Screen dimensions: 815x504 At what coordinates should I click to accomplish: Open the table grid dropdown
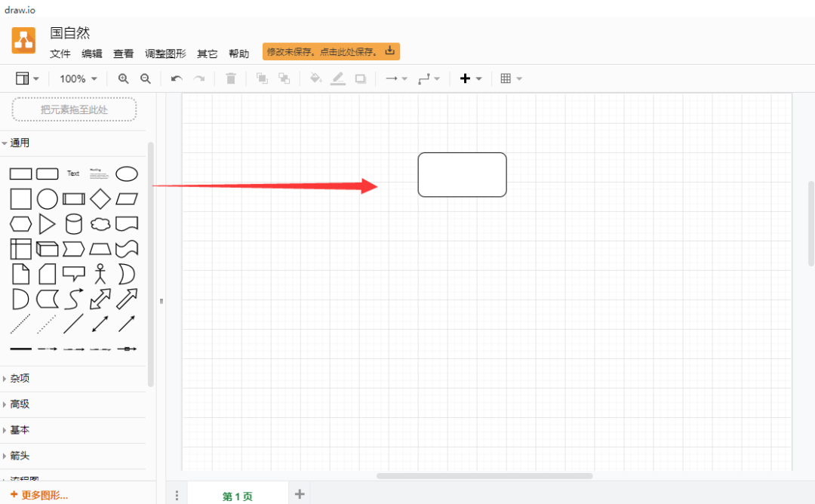coord(511,78)
